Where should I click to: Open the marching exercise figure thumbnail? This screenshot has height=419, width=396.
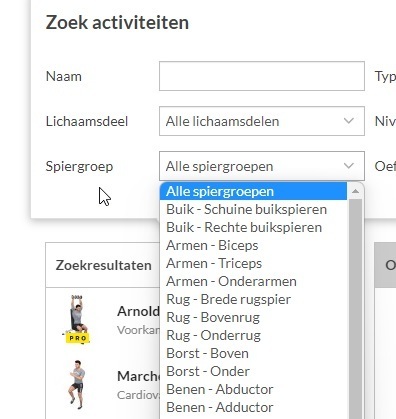77,384
